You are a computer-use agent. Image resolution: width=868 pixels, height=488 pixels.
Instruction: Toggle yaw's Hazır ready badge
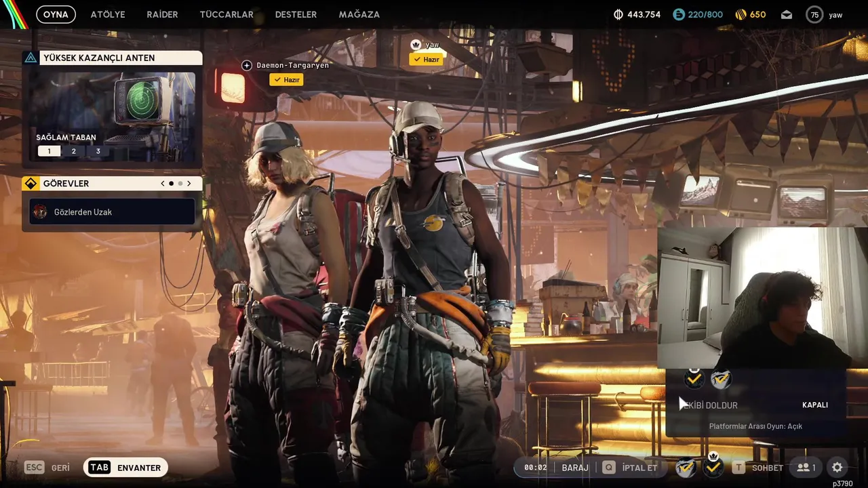tap(426, 60)
